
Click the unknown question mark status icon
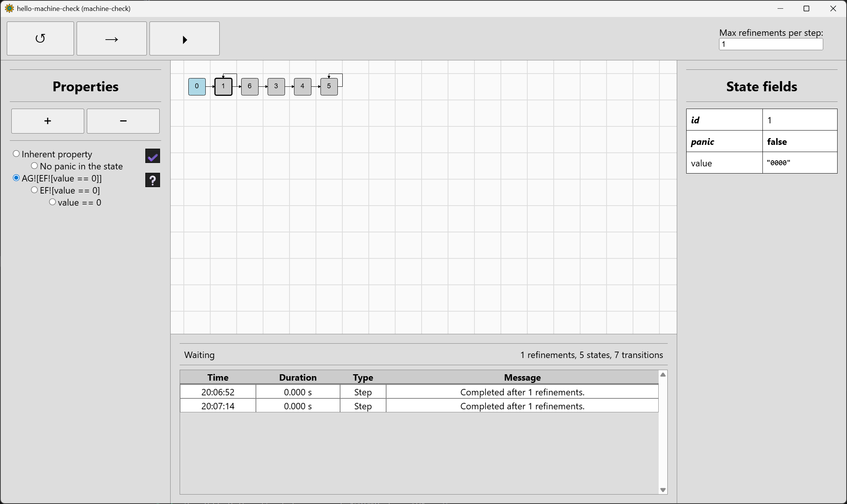pos(152,180)
